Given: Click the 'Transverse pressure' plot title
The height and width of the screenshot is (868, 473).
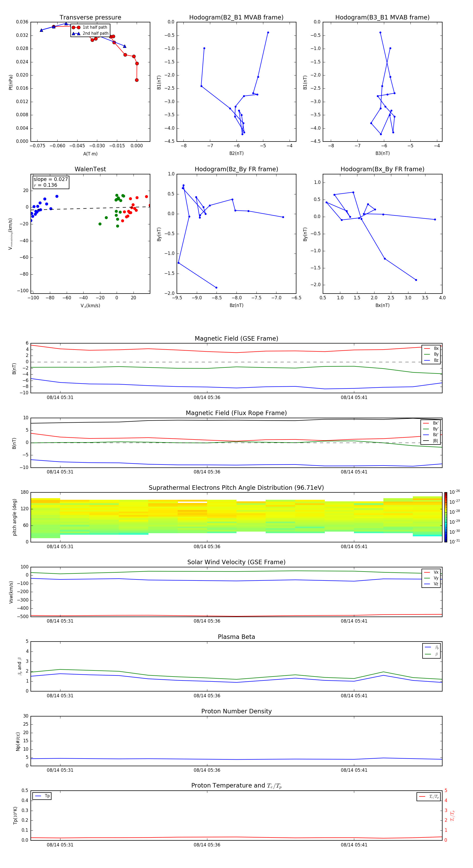Looking at the screenshot, I should [90, 18].
